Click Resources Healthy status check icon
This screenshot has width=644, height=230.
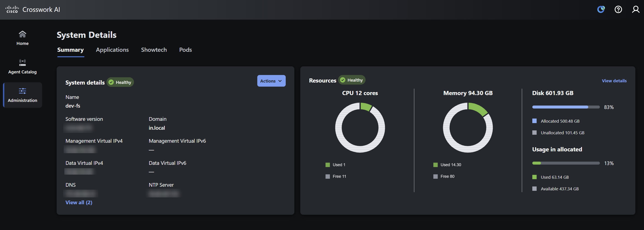pyautogui.click(x=343, y=80)
